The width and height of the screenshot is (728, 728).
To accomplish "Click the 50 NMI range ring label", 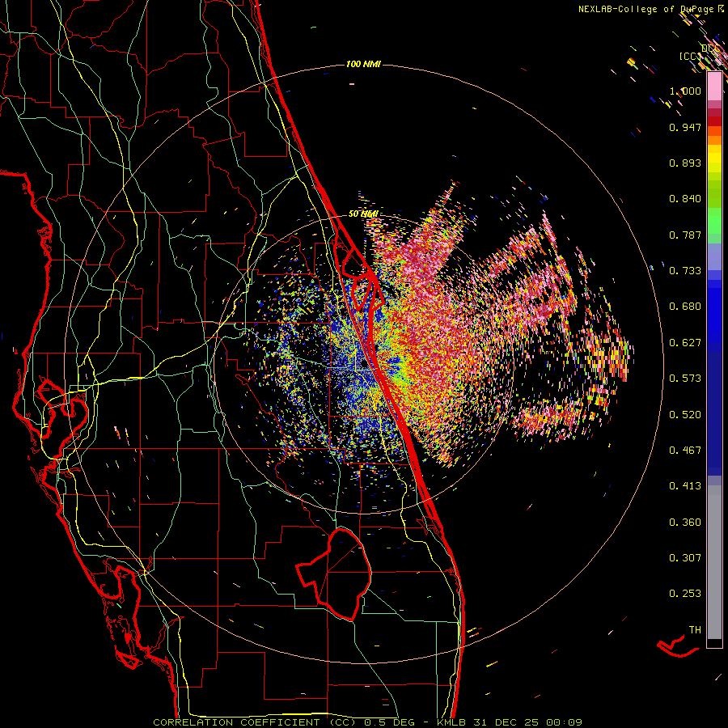I will click(363, 214).
